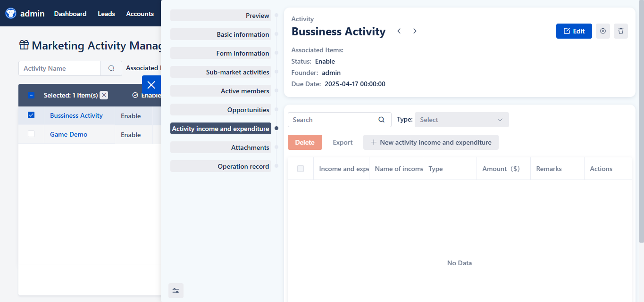Open the column settings icon at bottom left
Screen dimensions: 644x302
click(x=176, y=291)
